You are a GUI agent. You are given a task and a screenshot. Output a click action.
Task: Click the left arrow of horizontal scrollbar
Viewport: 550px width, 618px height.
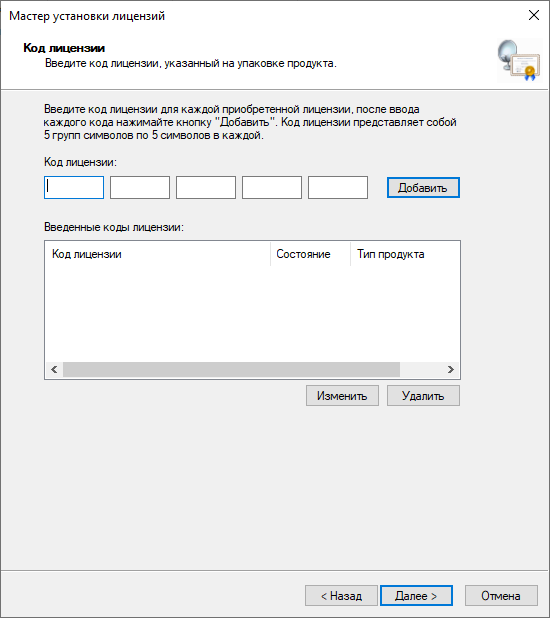point(54,369)
